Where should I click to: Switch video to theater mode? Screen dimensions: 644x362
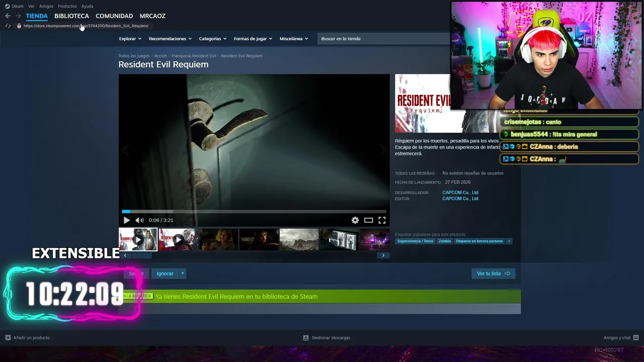(x=369, y=220)
